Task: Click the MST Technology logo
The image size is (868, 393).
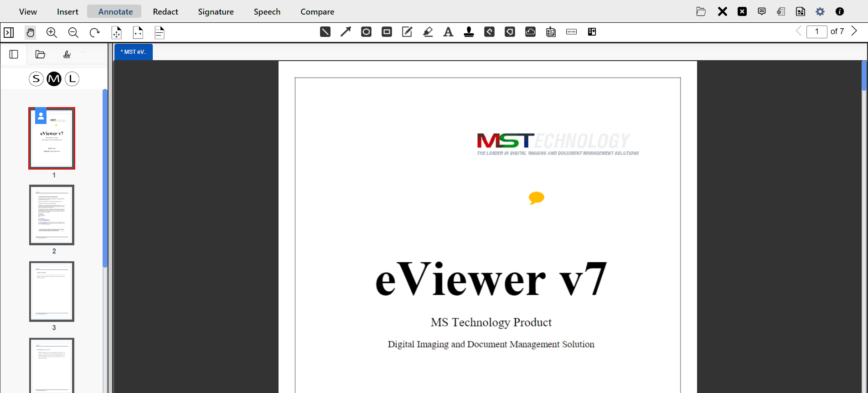Action: [x=558, y=144]
